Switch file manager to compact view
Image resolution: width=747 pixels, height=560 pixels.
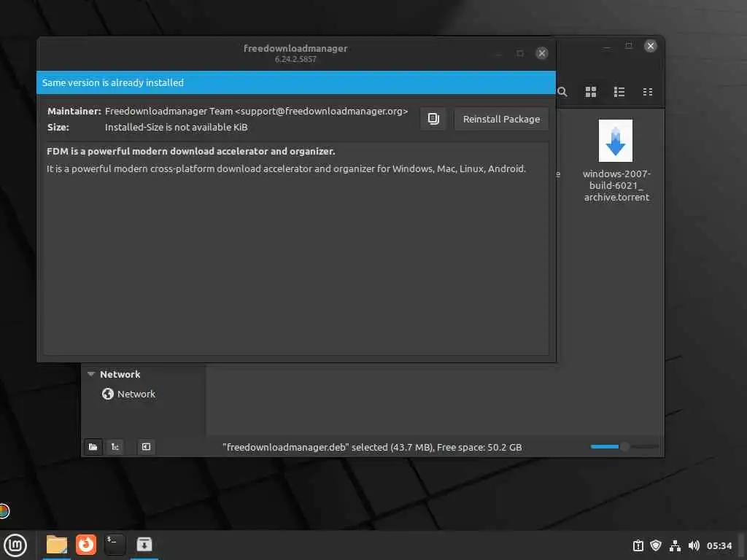[x=648, y=92]
